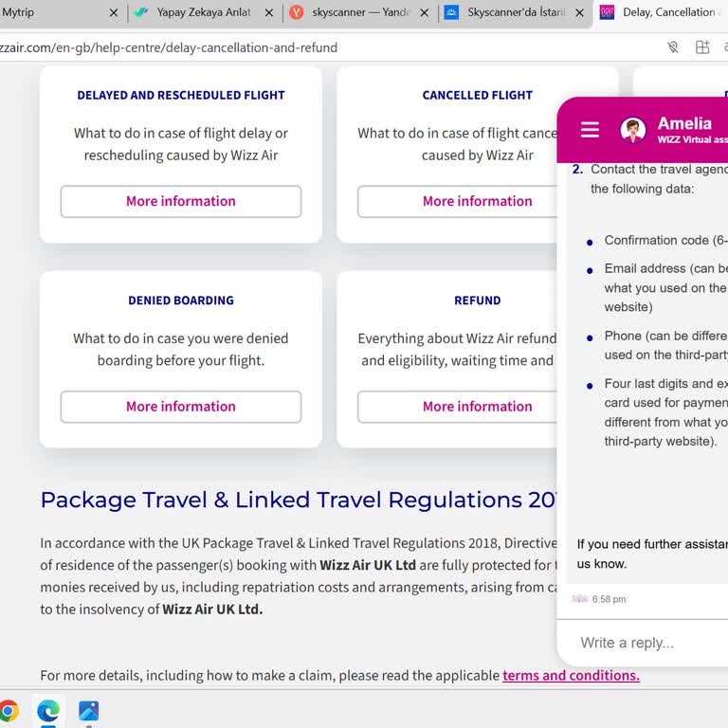This screenshot has height=728, width=728.
Task: Close the Yapay Zekaya Anlat tab
Action: [x=269, y=13]
